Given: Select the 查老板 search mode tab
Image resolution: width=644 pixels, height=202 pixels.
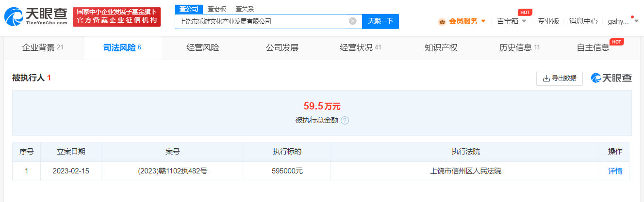Looking at the screenshot, I should point(216,9).
